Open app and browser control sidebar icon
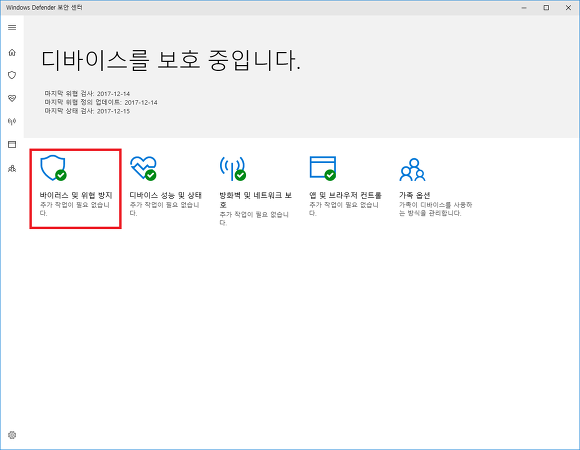Screen dimensions: 580x450 tap(12, 145)
